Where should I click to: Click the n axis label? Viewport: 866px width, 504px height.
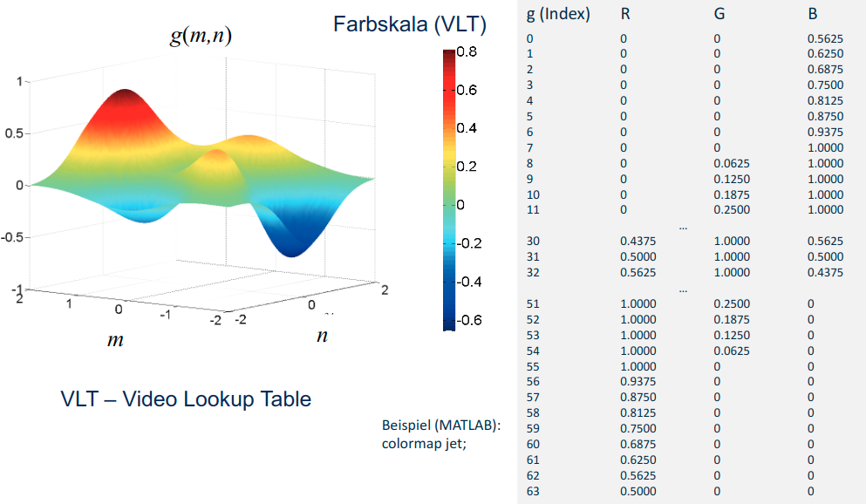click(x=322, y=334)
